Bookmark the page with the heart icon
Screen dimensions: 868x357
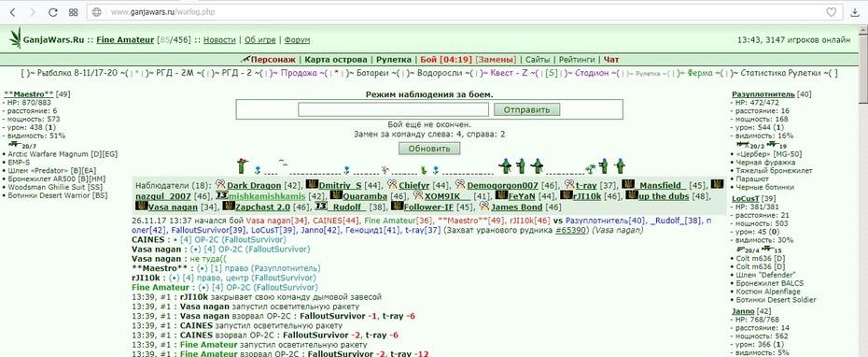coord(831,11)
